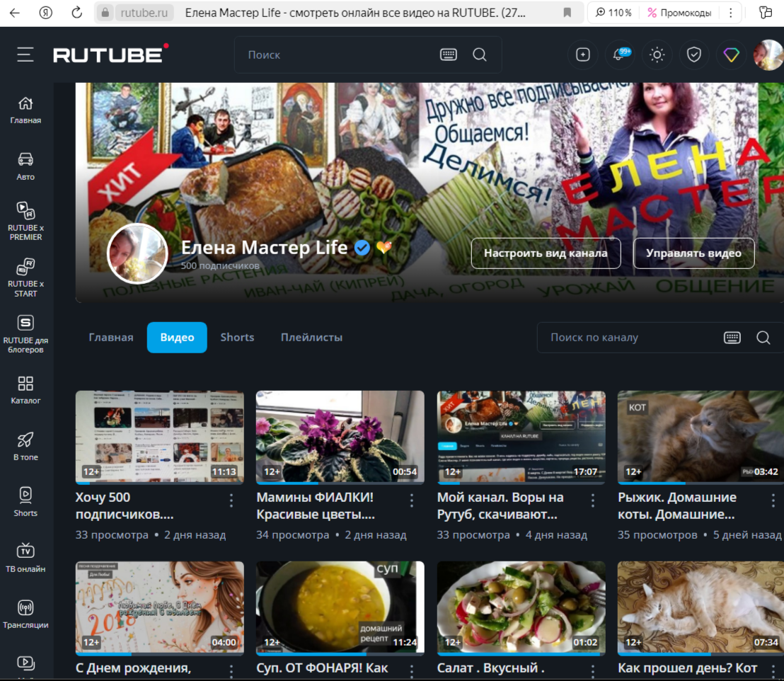Click the 110% zoom indicator
784x681 pixels.
(x=613, y=13)
